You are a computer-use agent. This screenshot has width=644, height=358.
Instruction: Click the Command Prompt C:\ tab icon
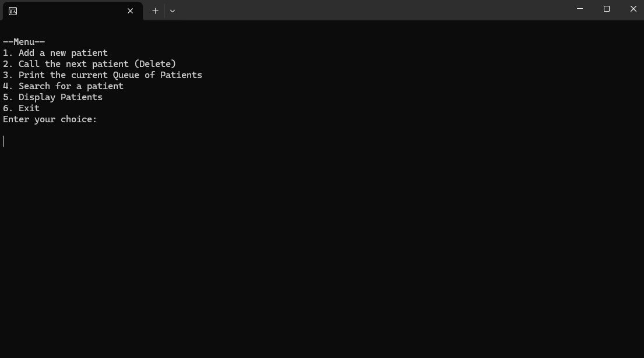click(12, 10)
